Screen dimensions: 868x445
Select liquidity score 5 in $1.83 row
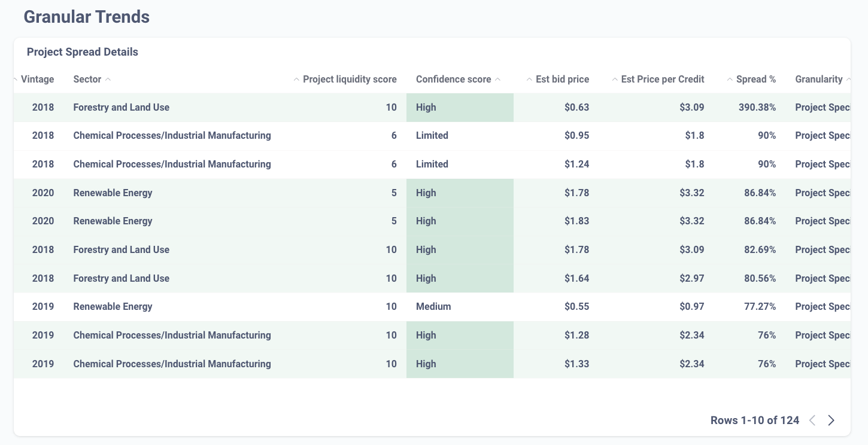point(394,221)
